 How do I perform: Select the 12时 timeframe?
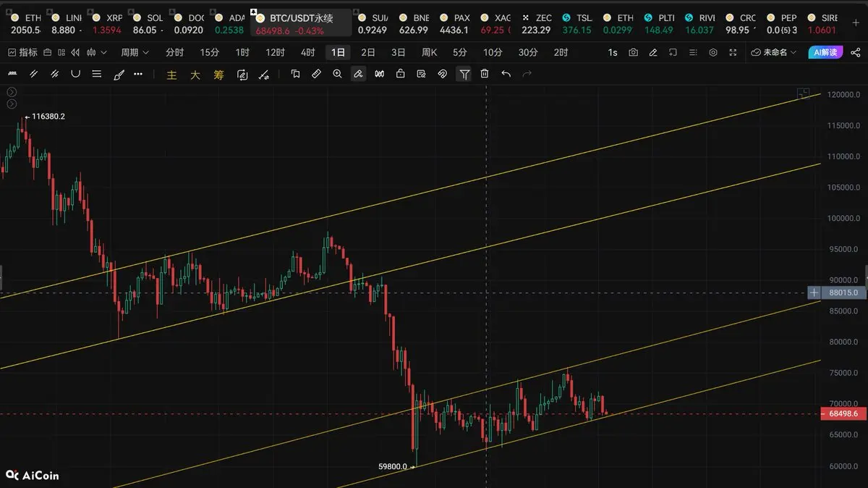pyautogui.click(x=275, y=52)
